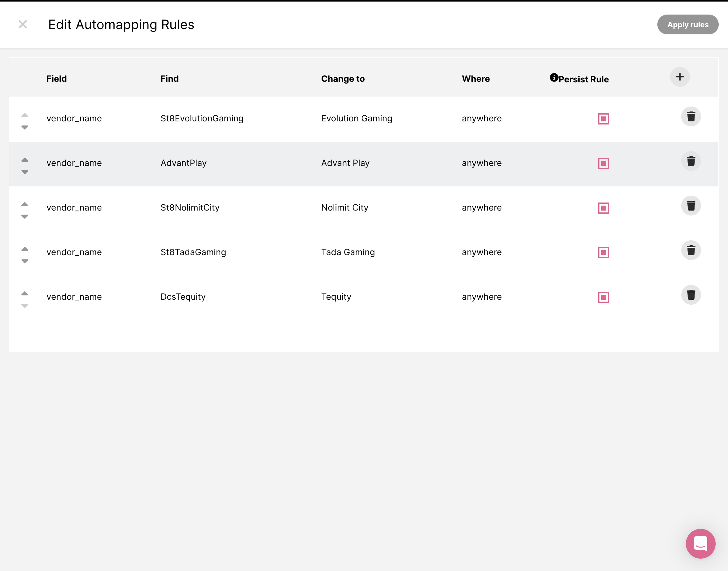Add a new rule with plus icon
This screenshot has height=571, width=728.
coord(679,77)
